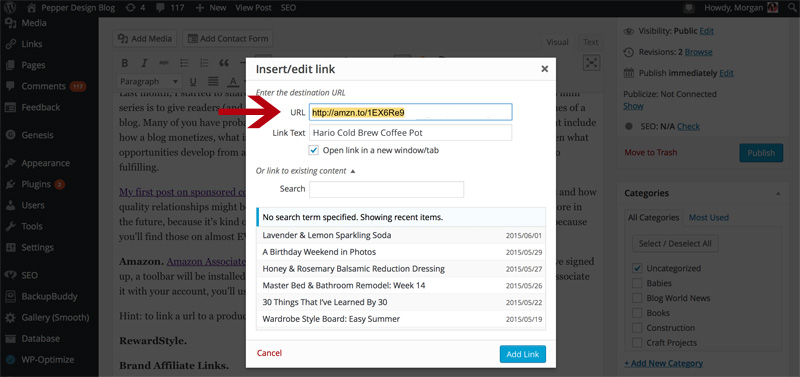Screen dimensions: 800x377
Task: Open Database in the sidebar
Action: (40, 338)
